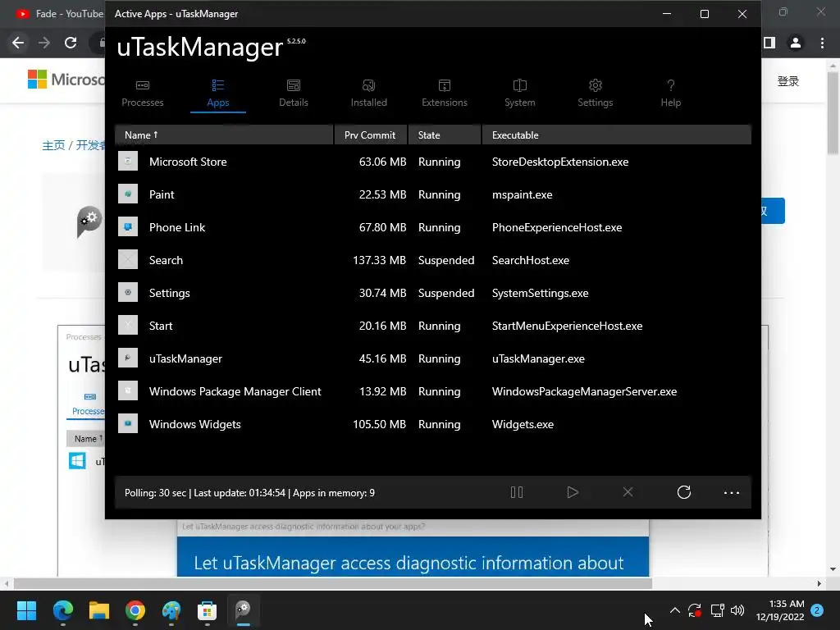Switch to the Details tab
Screen dimensions: 840x630
tap(294, 94)
